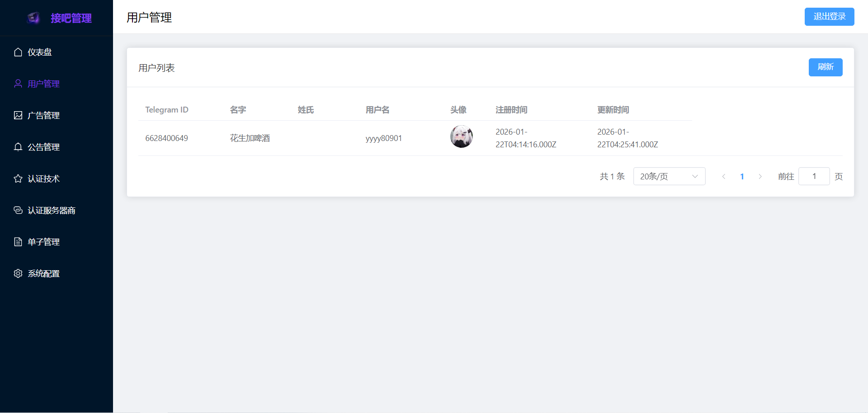Focus the 前往 page number input
This screenshot has height=413, width=868.
pos(814,176)
